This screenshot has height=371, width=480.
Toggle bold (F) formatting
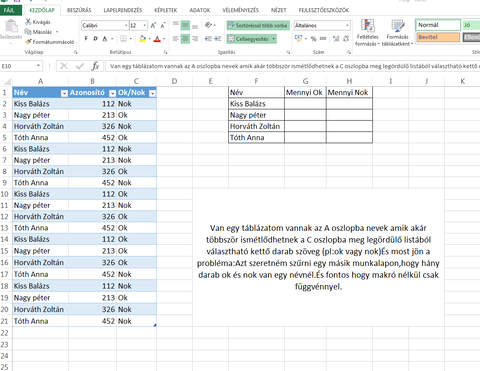(x=86, y=39)
